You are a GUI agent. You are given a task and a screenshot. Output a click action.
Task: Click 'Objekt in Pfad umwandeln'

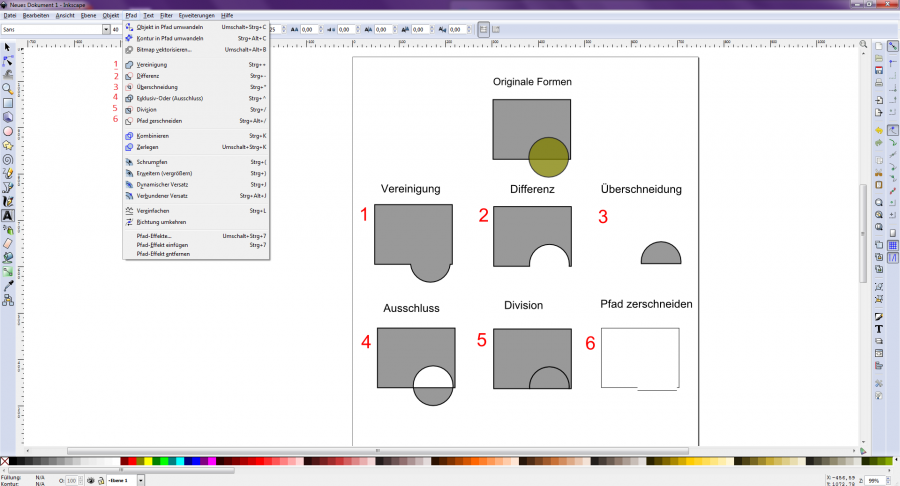(x=169, y=27)
